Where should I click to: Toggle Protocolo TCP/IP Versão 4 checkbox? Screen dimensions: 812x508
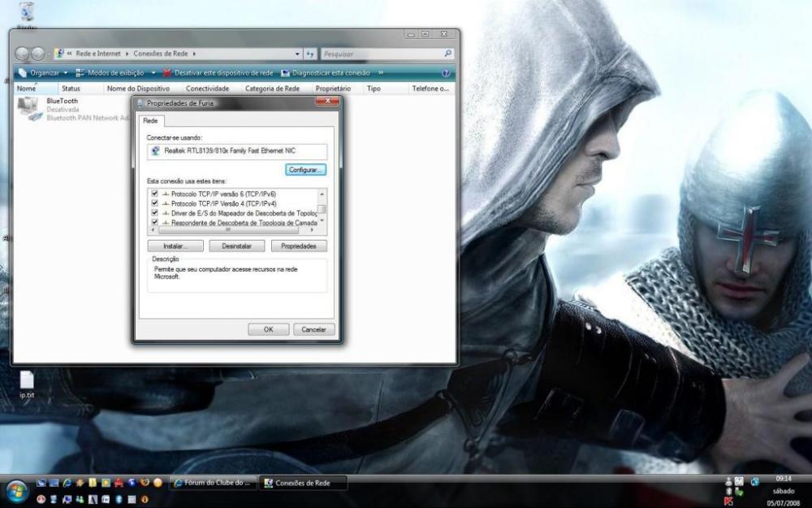154,203
